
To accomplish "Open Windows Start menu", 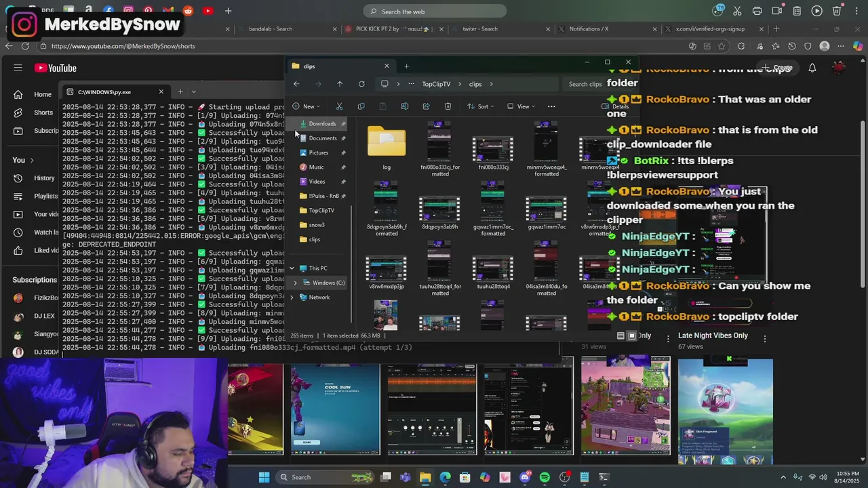I will point(264,477).
